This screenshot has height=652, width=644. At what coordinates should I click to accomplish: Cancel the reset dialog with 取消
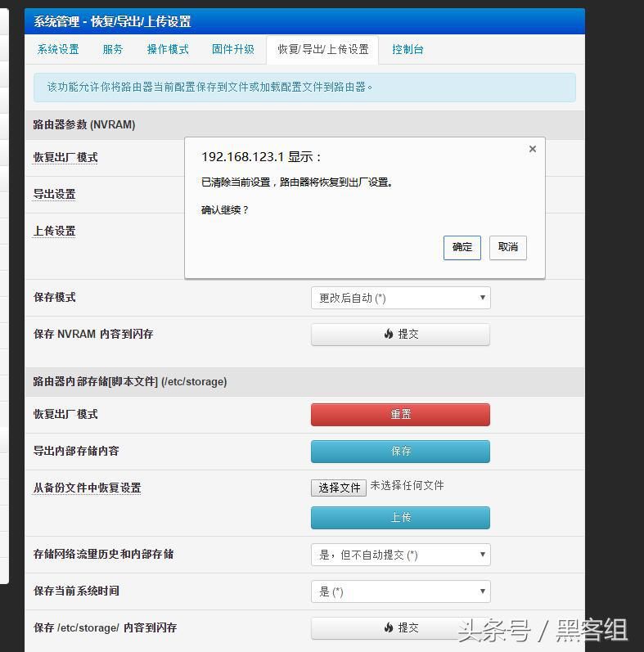(508, 248)
